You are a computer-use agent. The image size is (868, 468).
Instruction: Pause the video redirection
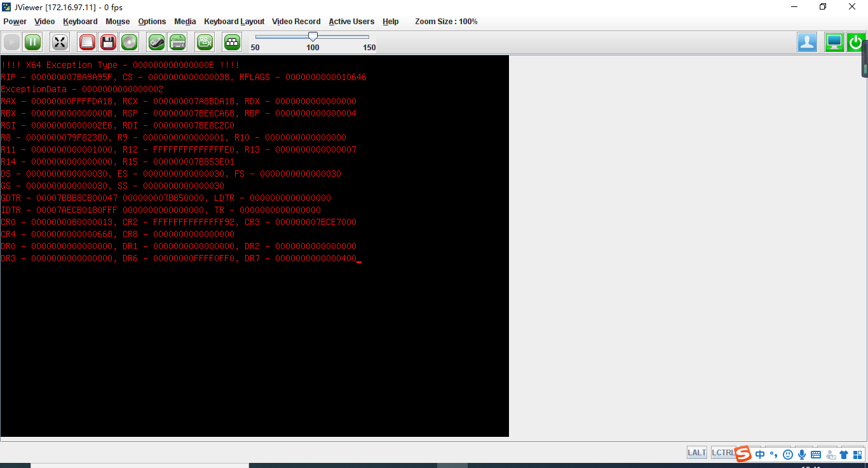(32, 43)
